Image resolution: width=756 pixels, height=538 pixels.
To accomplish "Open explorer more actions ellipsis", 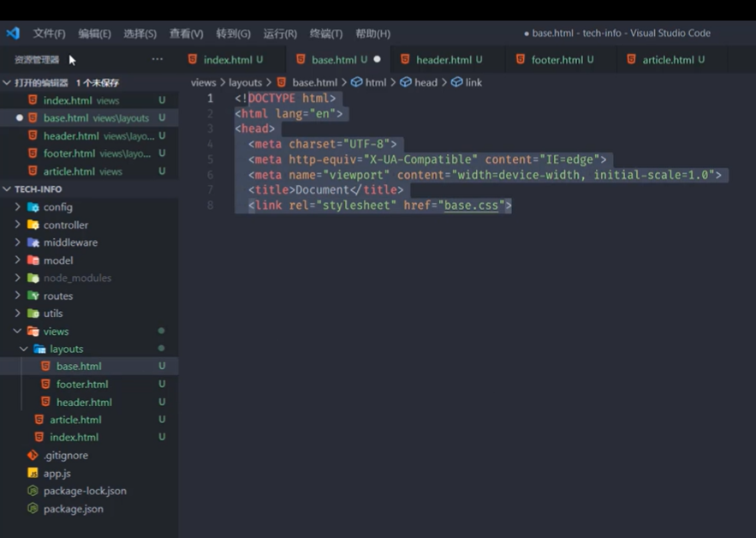I will coord(158,59).
